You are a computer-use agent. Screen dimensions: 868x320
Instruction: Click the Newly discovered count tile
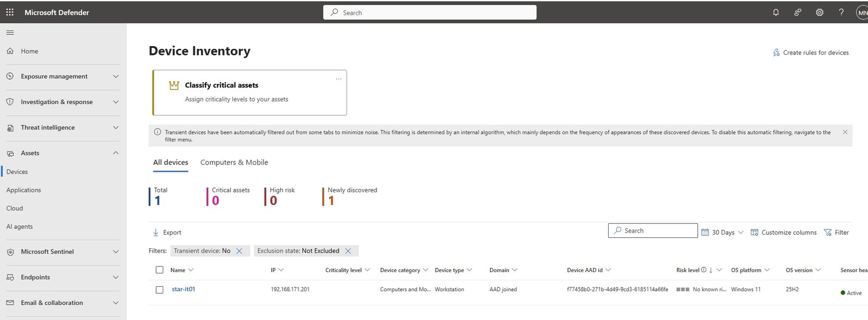point(350,196)
